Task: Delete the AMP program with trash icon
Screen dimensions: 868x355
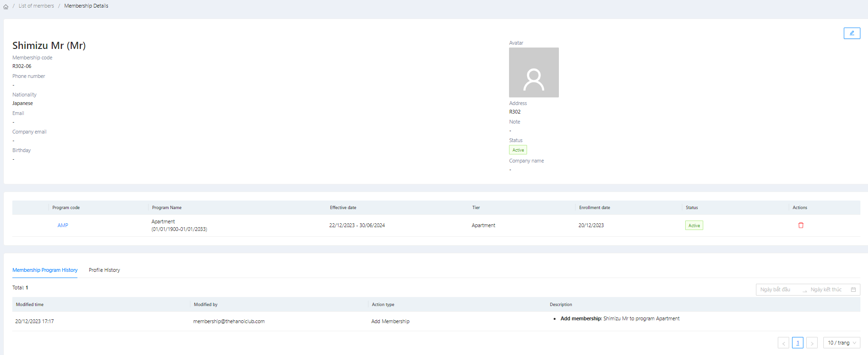Action: coord(801,225)
